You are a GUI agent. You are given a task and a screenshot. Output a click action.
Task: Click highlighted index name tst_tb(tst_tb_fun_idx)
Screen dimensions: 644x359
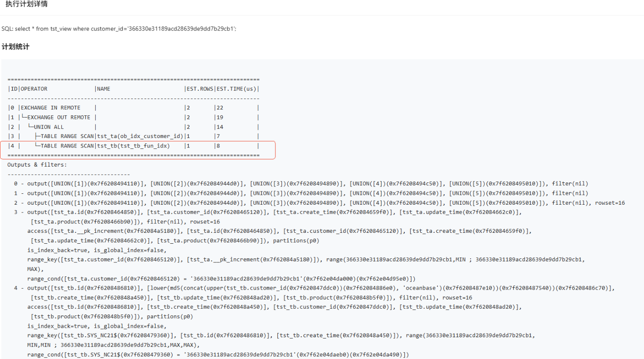[133, 146]
